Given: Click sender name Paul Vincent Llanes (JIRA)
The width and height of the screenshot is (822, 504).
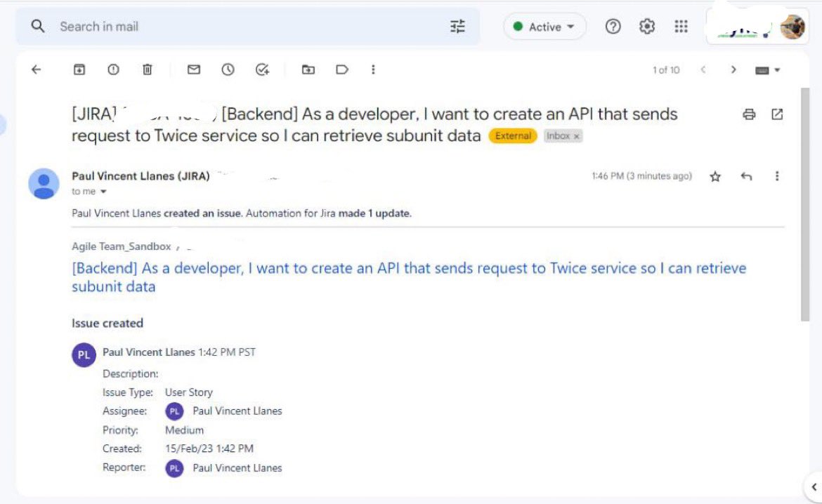Looking at the screenshot, I should coord(141,176).
